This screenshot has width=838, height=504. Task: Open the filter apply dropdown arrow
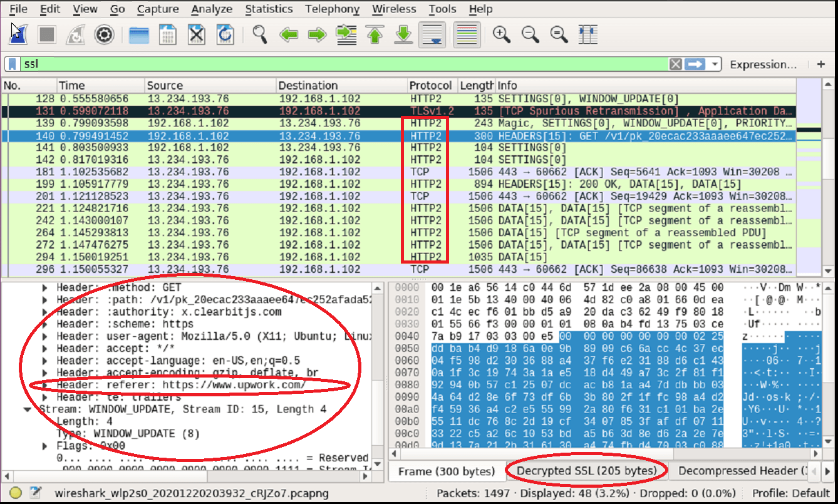pyautogui.click(x=715, y=63)
